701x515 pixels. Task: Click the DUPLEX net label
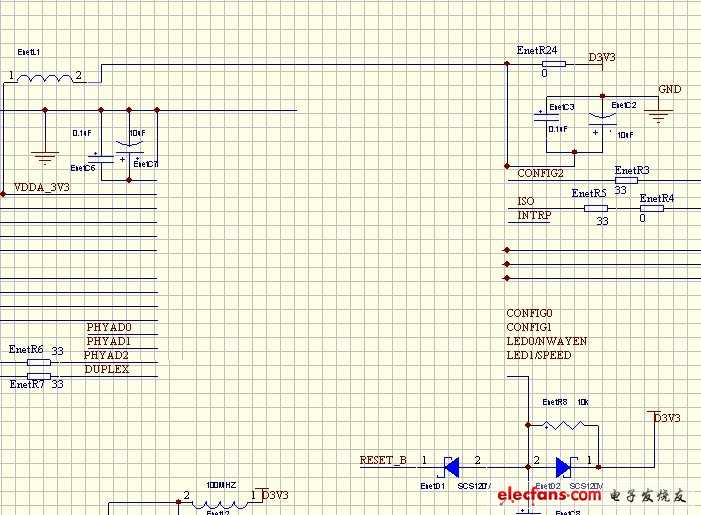click(107, 369)
